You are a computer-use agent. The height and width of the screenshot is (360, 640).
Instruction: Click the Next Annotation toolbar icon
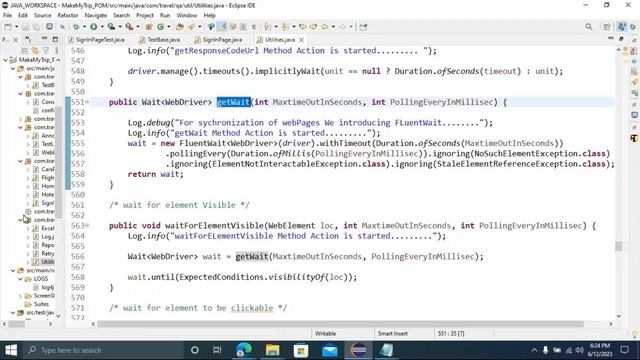pyautogui.click(x=267, y=27)
